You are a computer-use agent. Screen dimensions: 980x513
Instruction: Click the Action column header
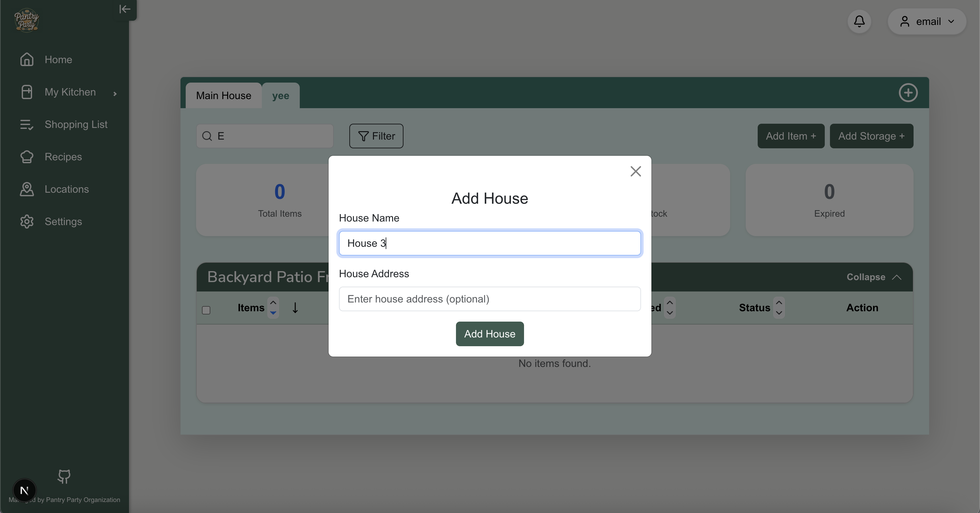tap(862, 307)
